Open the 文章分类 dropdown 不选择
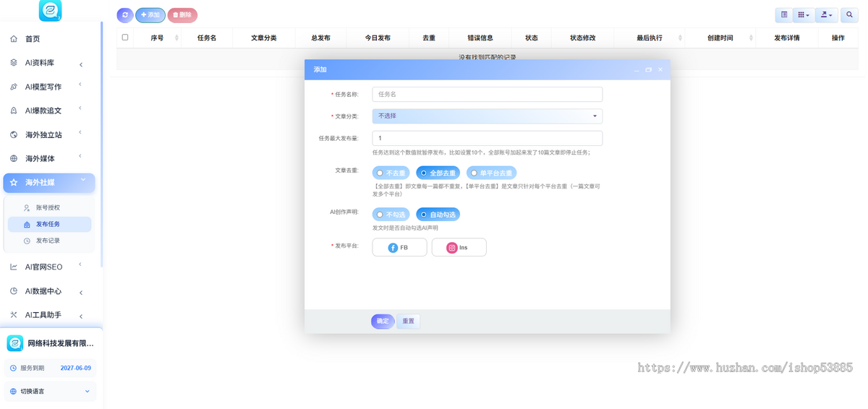The height and width of the screenshot is (409, 868). pos(488,116)
